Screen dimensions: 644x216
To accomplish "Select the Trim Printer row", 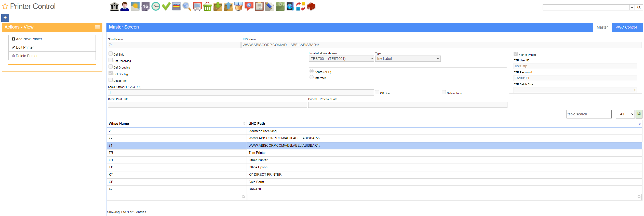I will click(374, 153).
